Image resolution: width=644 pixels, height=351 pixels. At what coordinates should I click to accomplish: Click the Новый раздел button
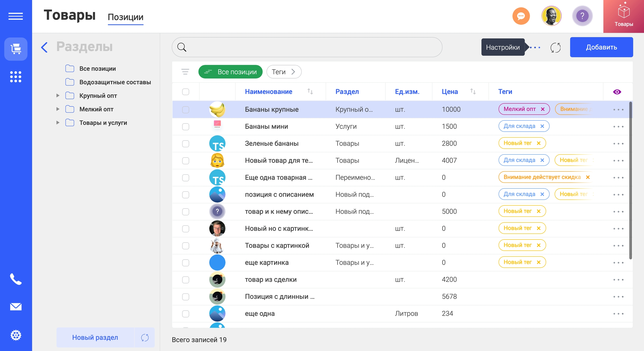coord(95,337)
